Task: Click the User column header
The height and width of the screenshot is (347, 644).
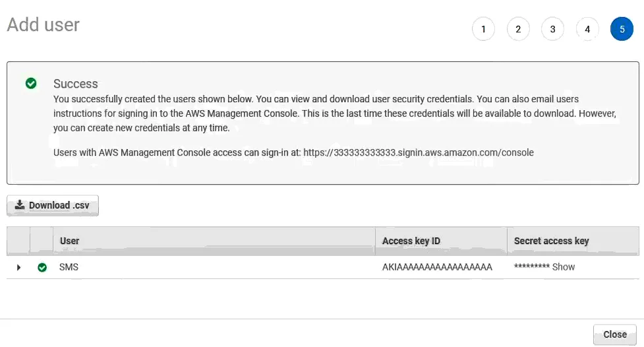Action: point(70,241)
